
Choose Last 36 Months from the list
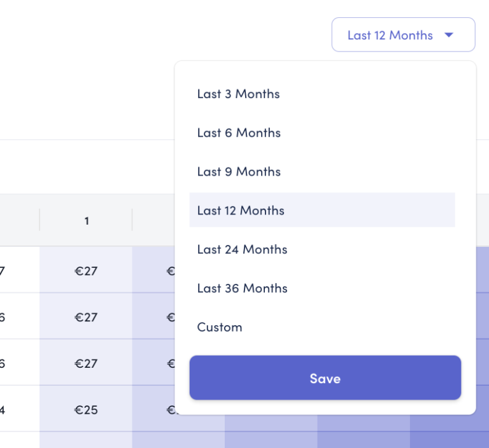coord(242,288)
